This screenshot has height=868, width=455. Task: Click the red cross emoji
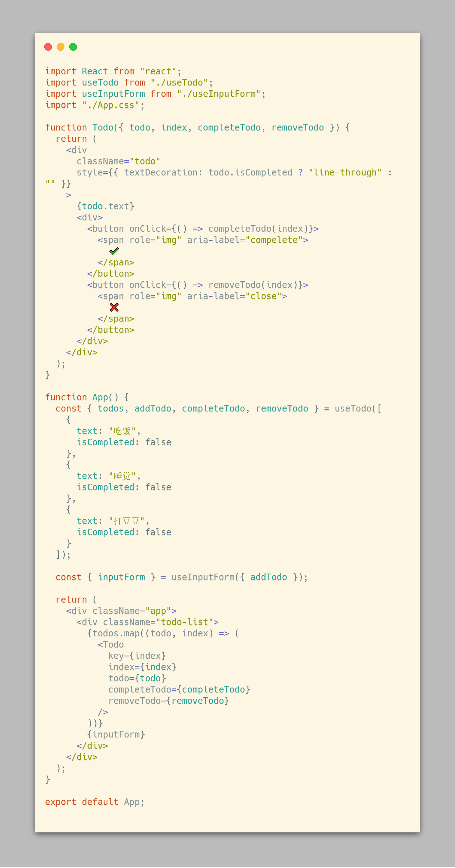tap(114, 307)
